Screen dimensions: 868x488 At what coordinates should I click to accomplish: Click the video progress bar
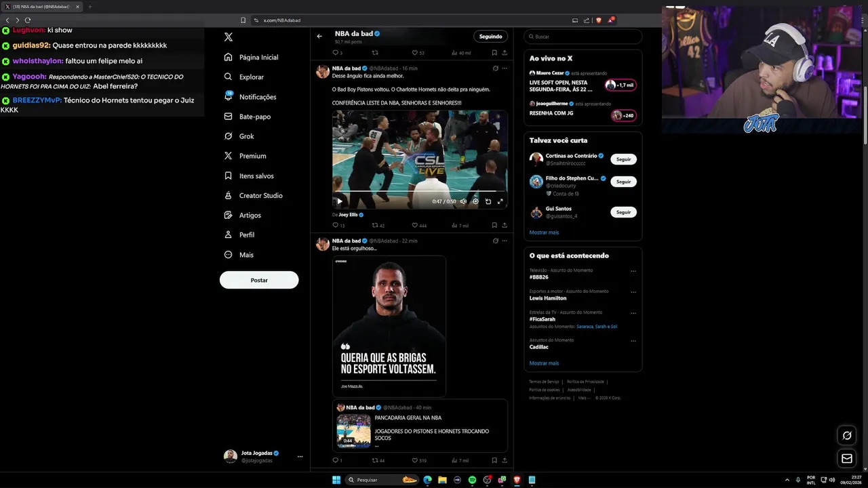pyautogui.click(x=420, y=192)
